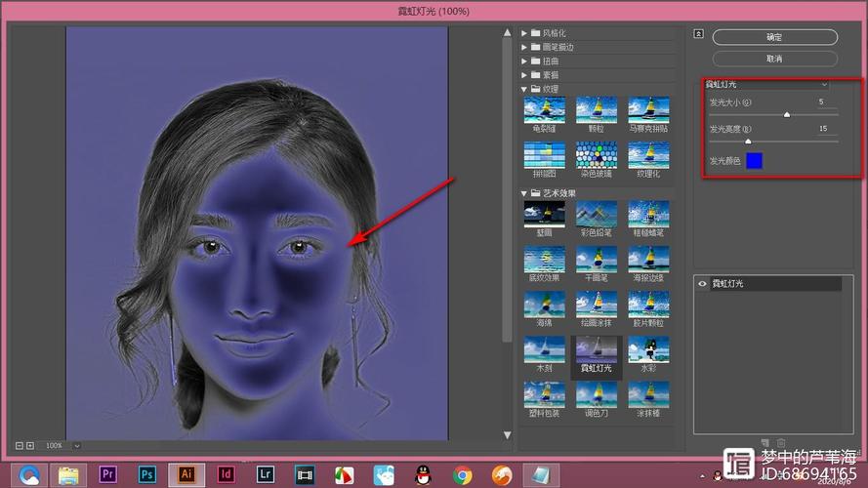Hide the 霓虹灯光 effect layer with eye icon
Viewport: 868px width, 488px height.
point(702,283)
